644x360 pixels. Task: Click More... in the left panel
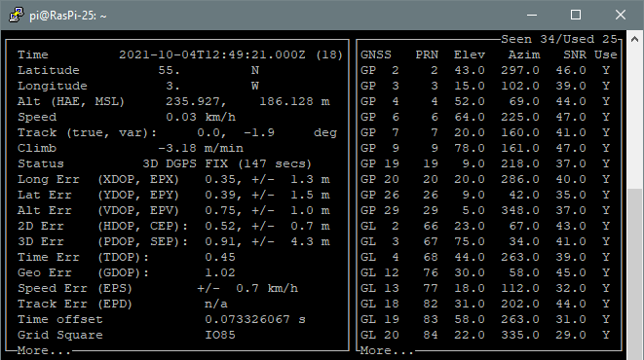pyautogui.click(x=45, y=351)
